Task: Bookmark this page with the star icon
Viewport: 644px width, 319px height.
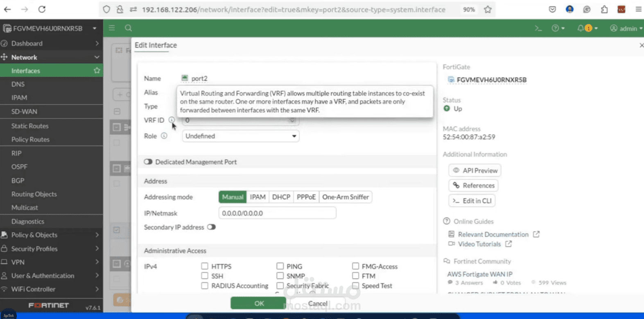Action: [x=488, y=9]
